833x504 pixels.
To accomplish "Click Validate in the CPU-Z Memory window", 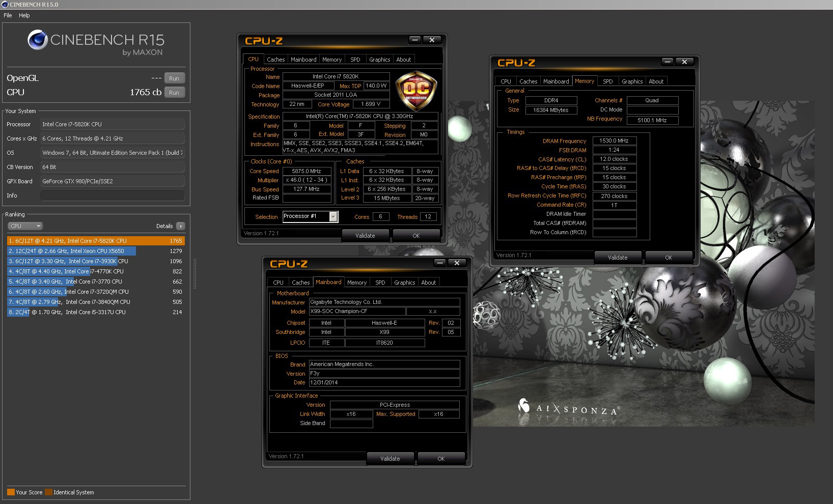I will [618, 258].
